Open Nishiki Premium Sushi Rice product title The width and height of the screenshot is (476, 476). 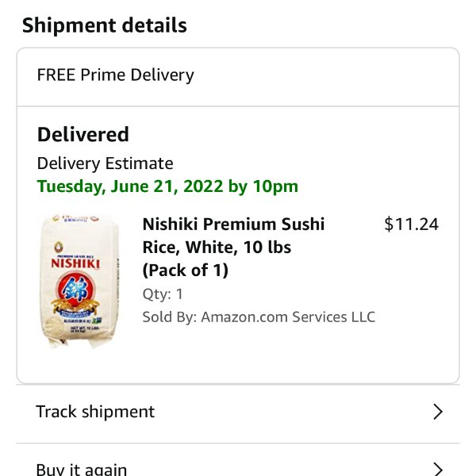[233, 247]
